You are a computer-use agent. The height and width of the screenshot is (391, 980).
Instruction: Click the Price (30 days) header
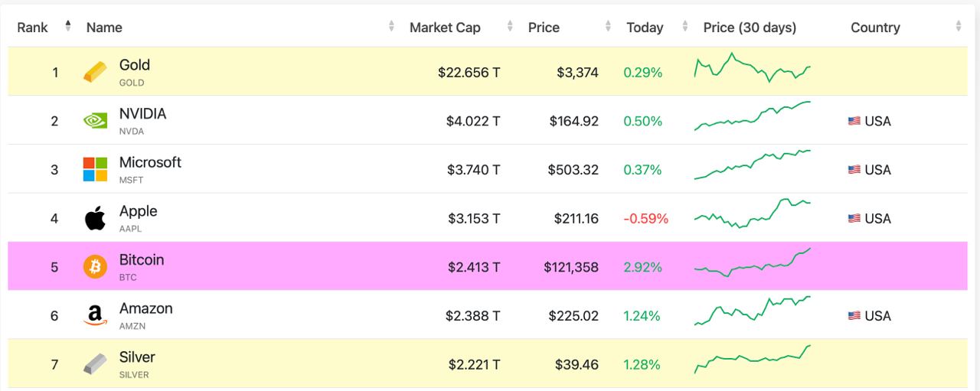coord(750,27)
